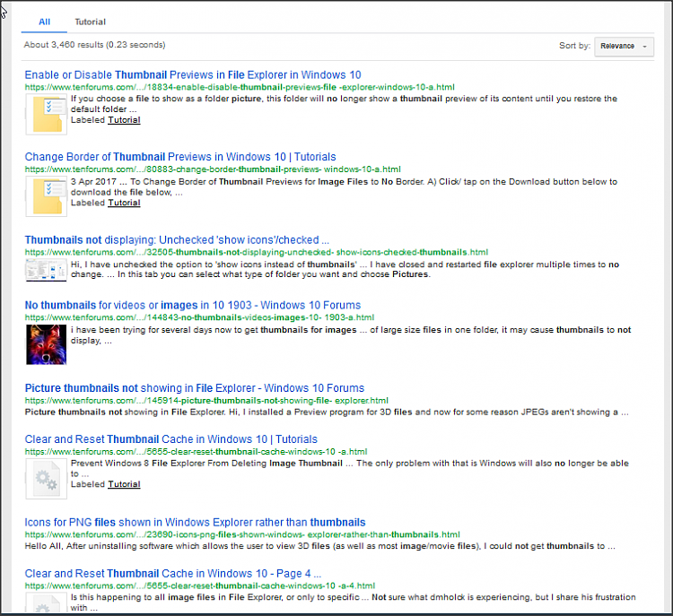Viewport: 673px width, 616px height.
Task: Open 'No thumbnails for videos or images' thread
Action: click(x=193, y=305)
